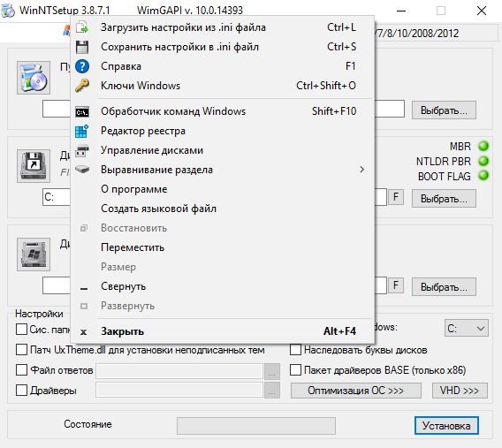
Task: Expand the Оптимизация ОС >>> panel
Action: tap(355, 391)
